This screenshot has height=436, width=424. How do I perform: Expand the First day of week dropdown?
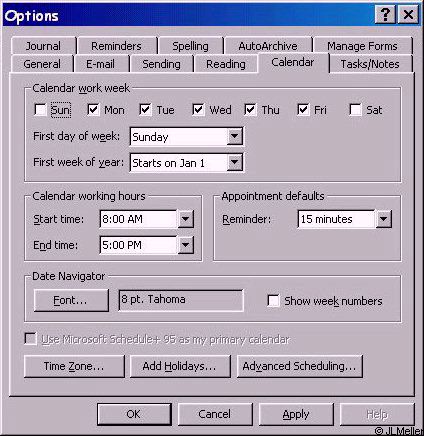tap(234, 136)
